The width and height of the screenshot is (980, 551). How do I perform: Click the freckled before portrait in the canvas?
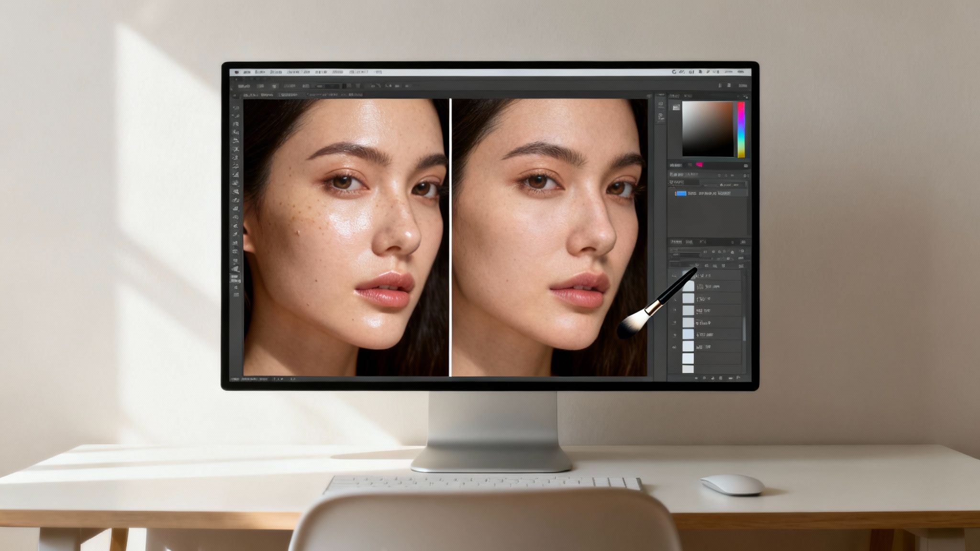click(346, 237)
